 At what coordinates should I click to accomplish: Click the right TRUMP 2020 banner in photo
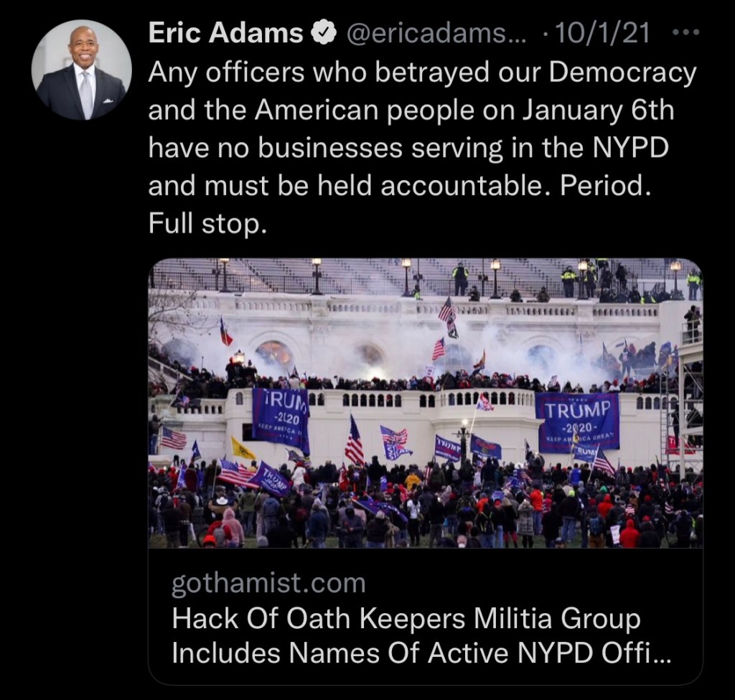coord(578,422)
